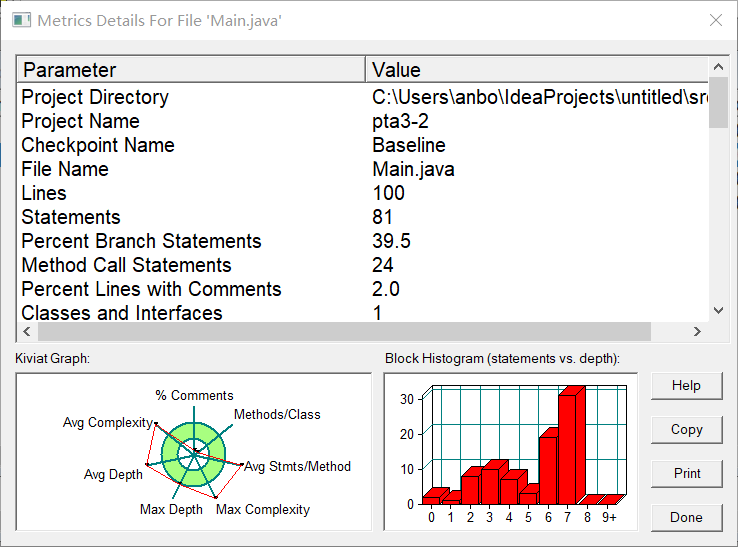
Task: Click the Help button
Action: pyautogui.click(x=686, y=386)
